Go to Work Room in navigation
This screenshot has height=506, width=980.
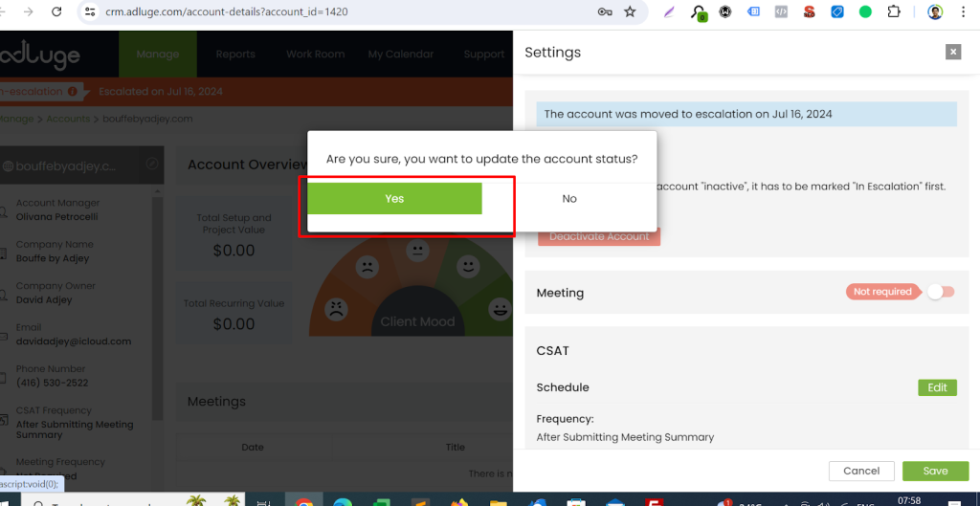click(315, 55)
